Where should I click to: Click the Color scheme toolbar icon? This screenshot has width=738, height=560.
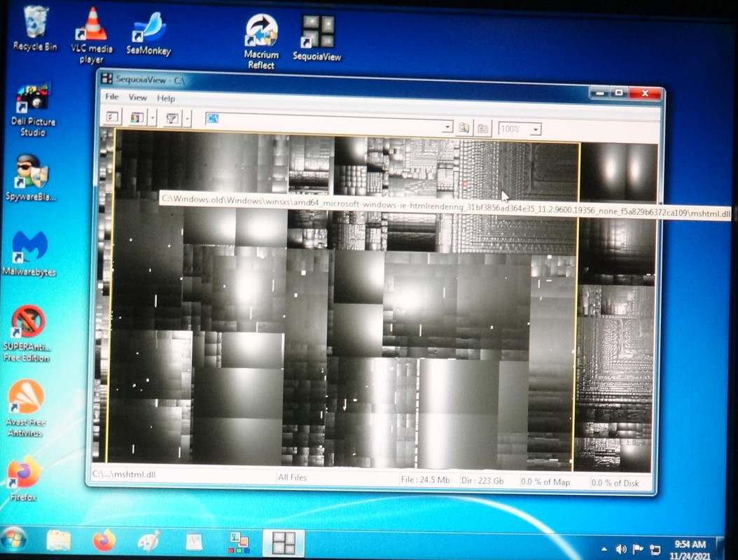137,118
